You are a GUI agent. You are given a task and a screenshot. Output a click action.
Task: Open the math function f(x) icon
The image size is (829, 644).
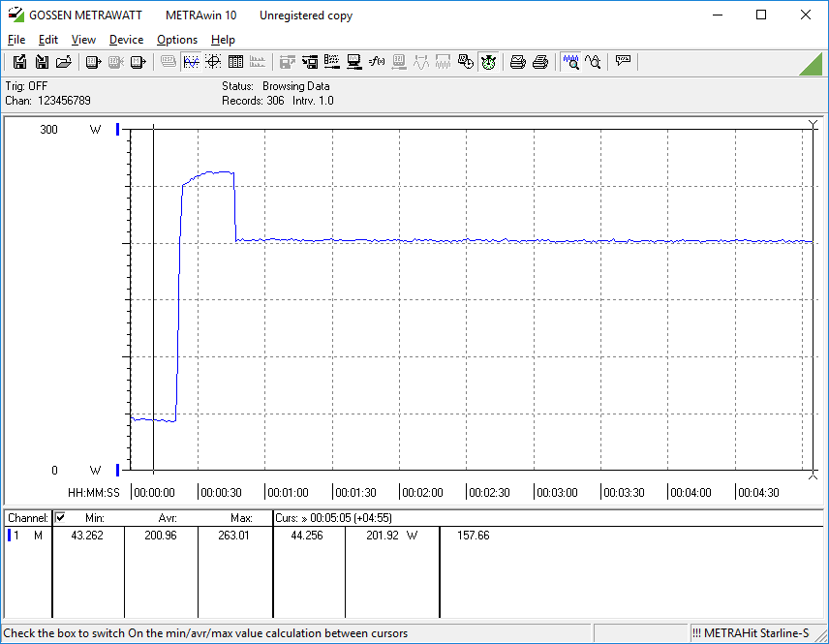[x=377, y=62]
